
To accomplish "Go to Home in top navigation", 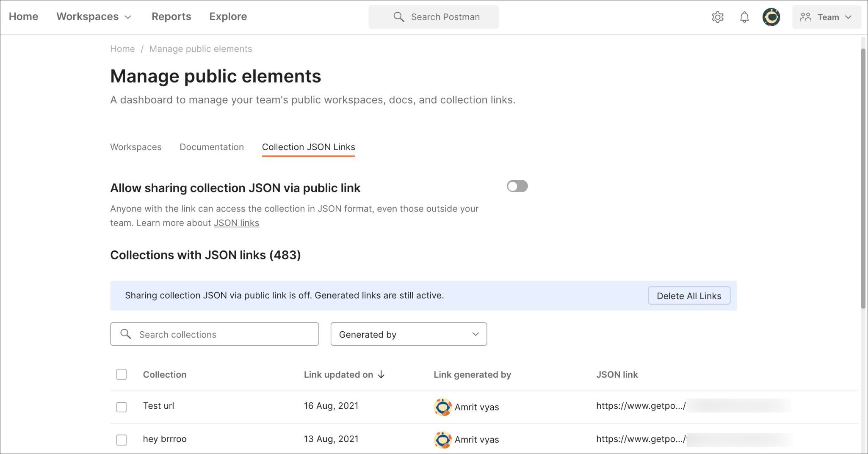I will (23, 17).
